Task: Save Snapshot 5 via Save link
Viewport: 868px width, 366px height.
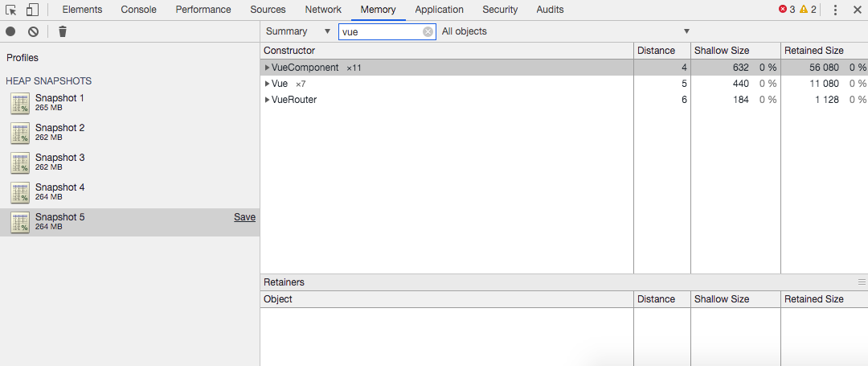Action: click(244, 217)
